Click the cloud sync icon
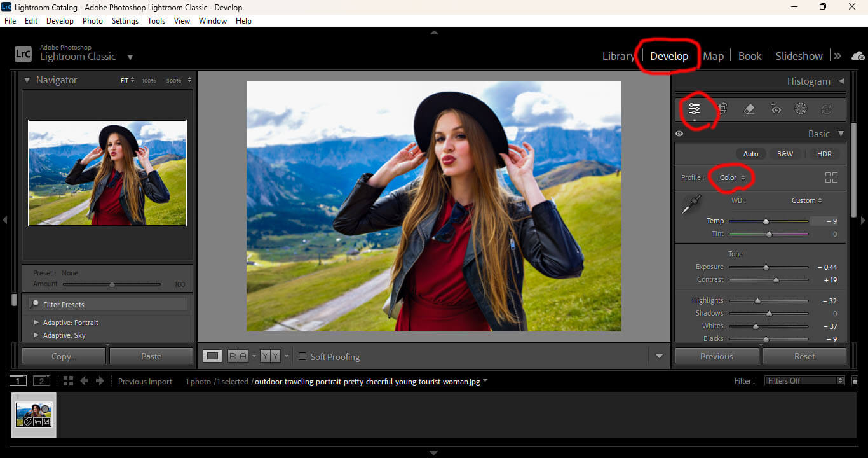This screenshot has height=458, width=868. 858,55
